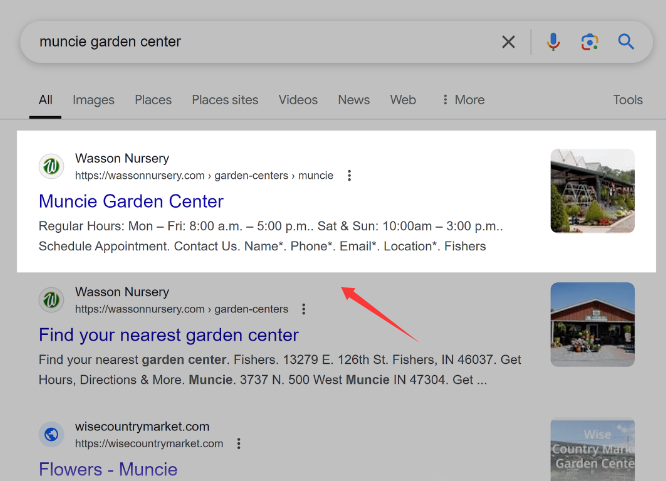Switch to the News tab

coord(354,100)
